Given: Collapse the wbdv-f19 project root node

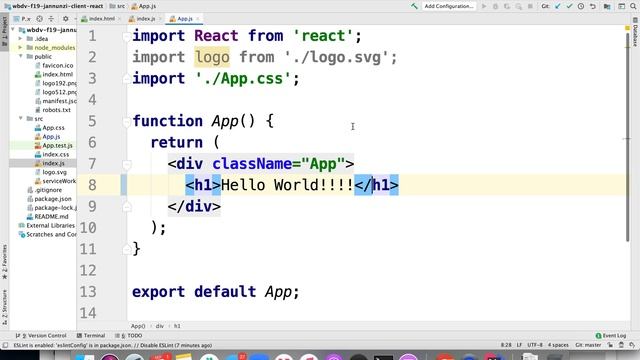Looking at the screenshot, I should pyautogui.click(x=13, y=30).
